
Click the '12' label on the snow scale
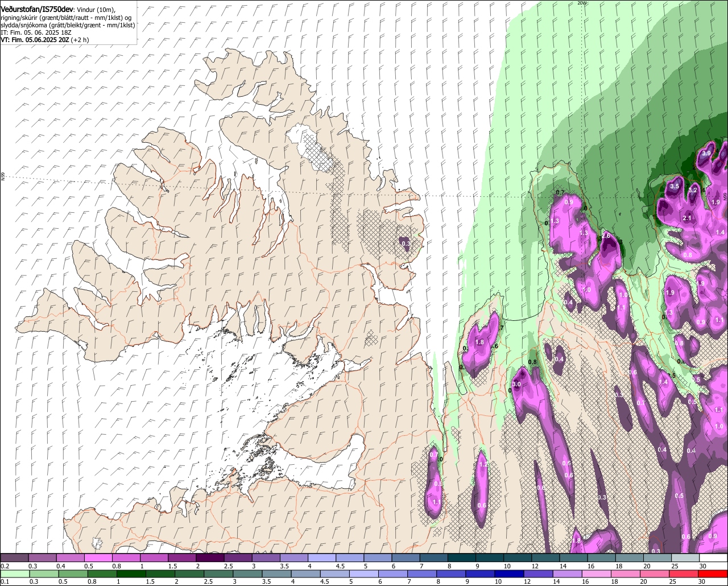click(535, 566)
